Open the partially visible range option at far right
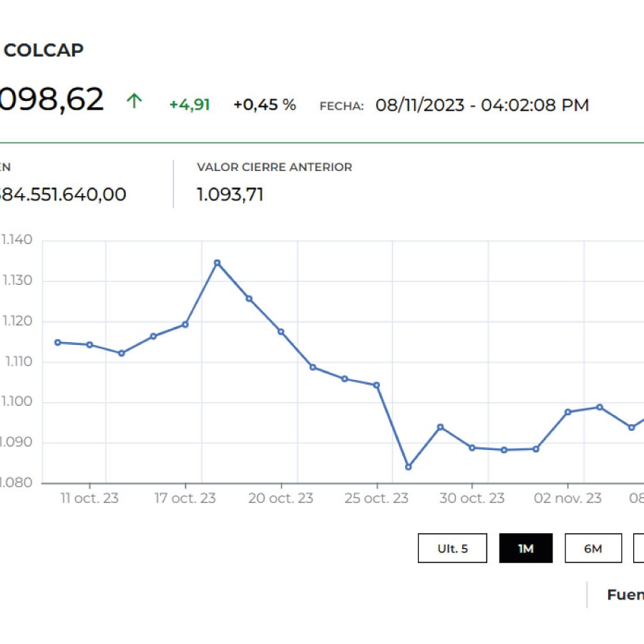The image size is (644, 644). tap(640, 548)
